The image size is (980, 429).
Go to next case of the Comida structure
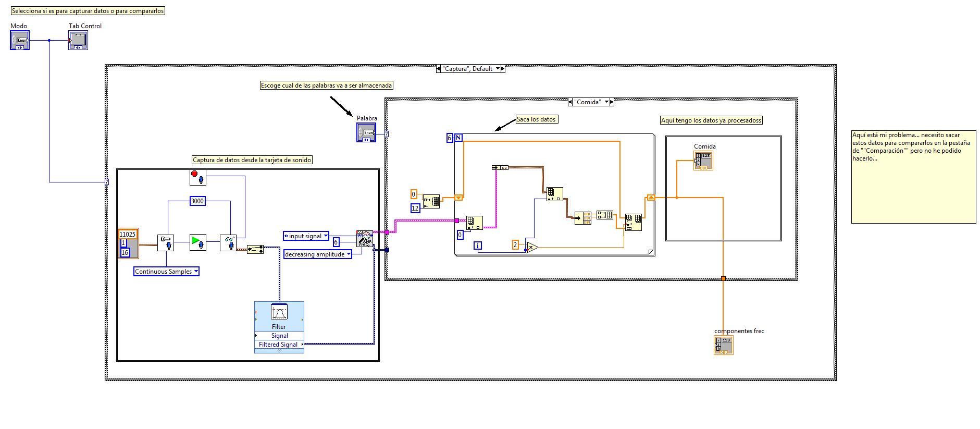tap(612, 102)
